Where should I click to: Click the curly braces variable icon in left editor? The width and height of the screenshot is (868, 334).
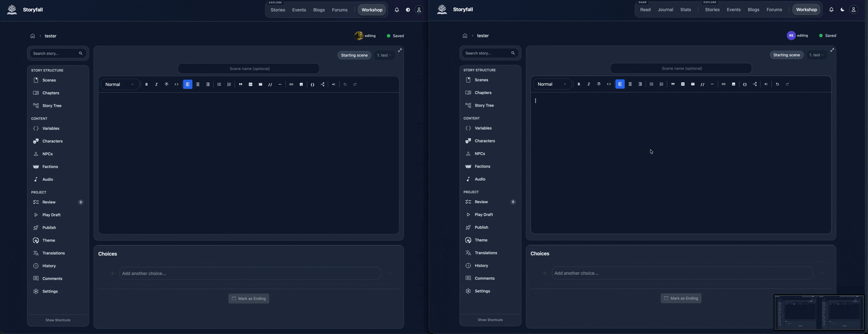coord(312,84)
